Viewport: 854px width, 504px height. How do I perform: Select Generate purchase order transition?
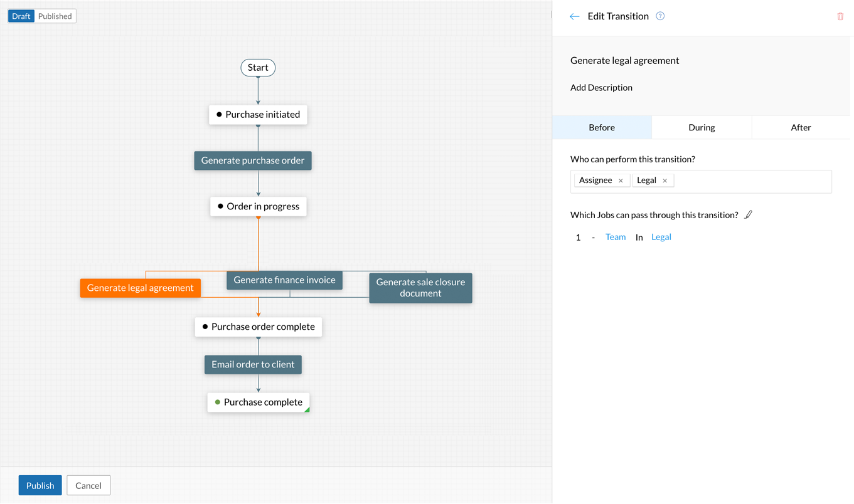click(x=253, y=160)
